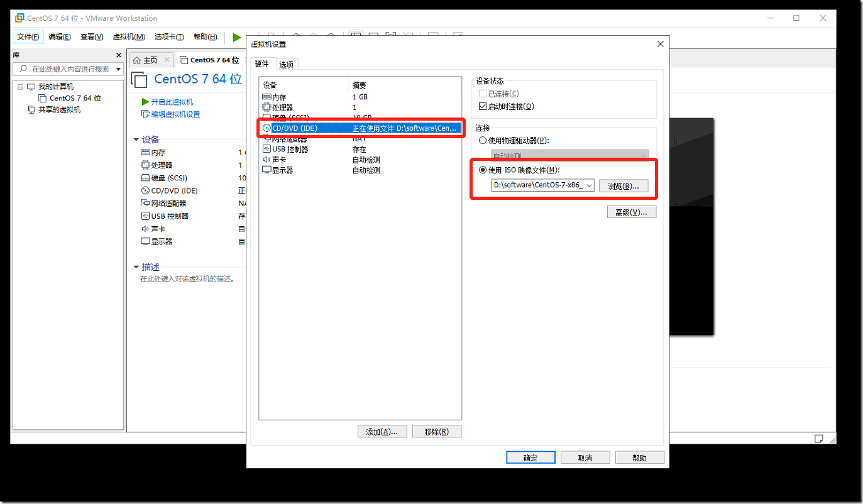This screenshot has width=863, height=504.
Task: Select CD/DVD (IDE) row in hardware list
Action: coord(360,128)
